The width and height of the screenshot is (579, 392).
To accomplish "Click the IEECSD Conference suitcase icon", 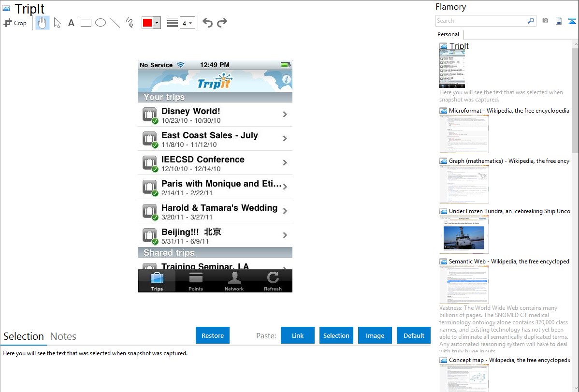I will tap(150, 163).
